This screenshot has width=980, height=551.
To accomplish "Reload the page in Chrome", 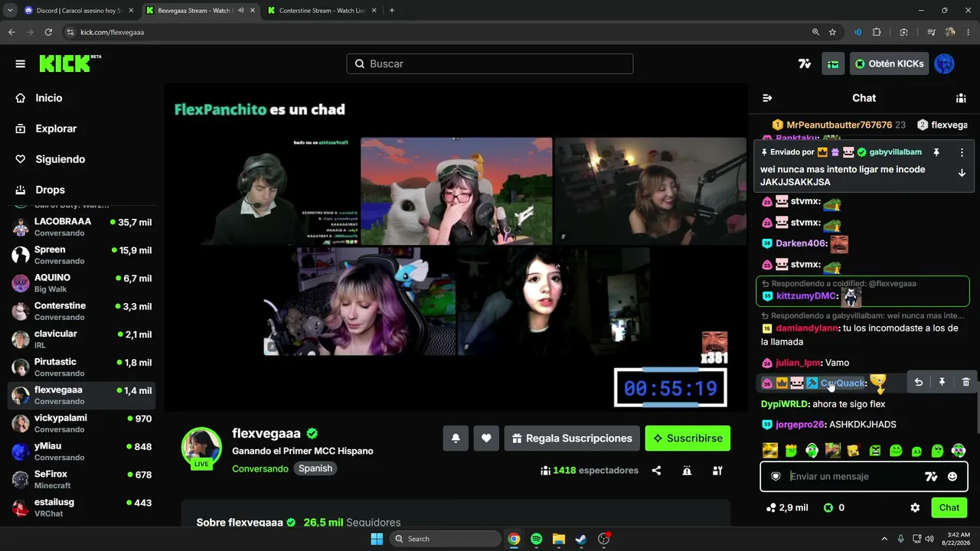I will [48, 32].
